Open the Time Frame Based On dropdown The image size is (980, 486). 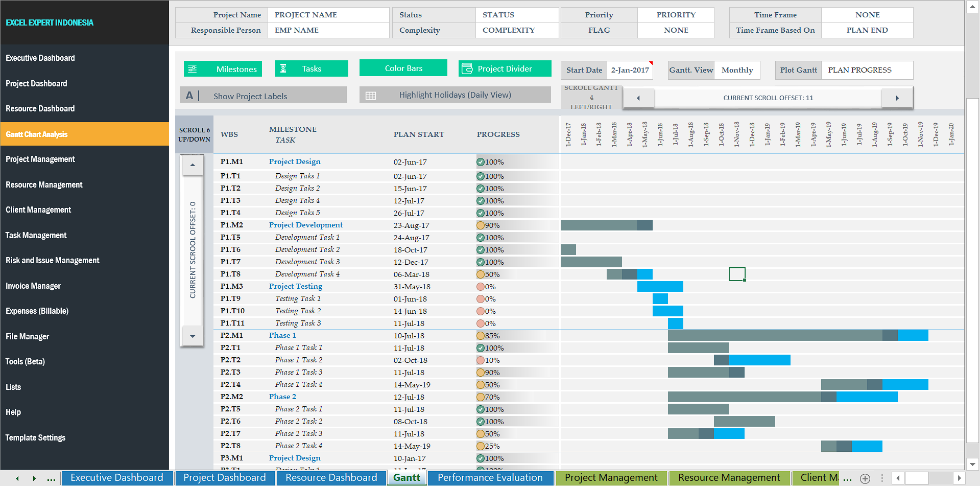867,30
